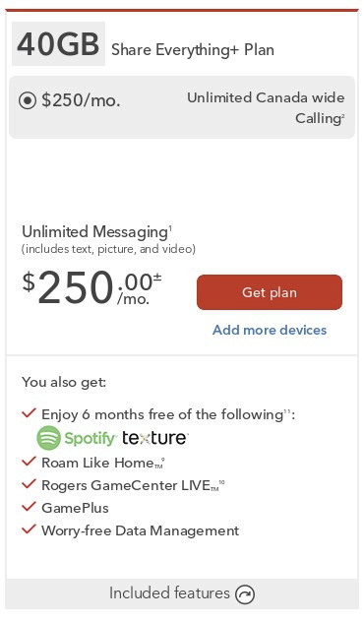Expand Included features circular arrow icon
This screenshot has height=622, width=364.
click(245, 594)
